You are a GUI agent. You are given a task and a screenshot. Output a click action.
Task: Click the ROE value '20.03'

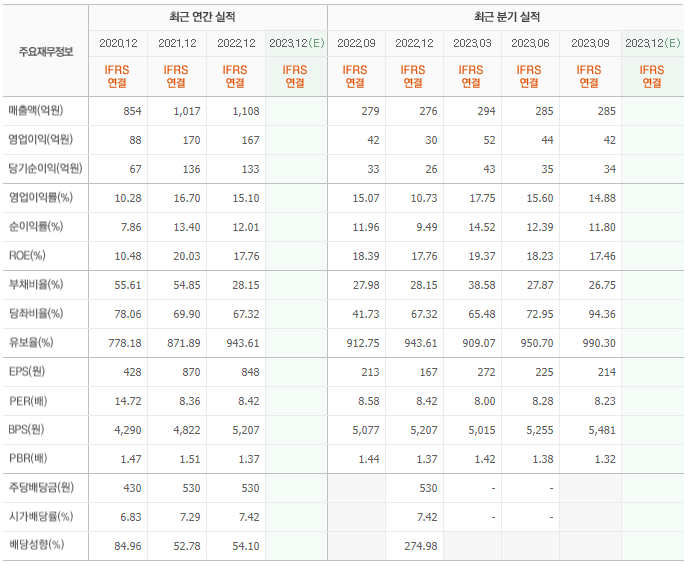pos(187,256)
